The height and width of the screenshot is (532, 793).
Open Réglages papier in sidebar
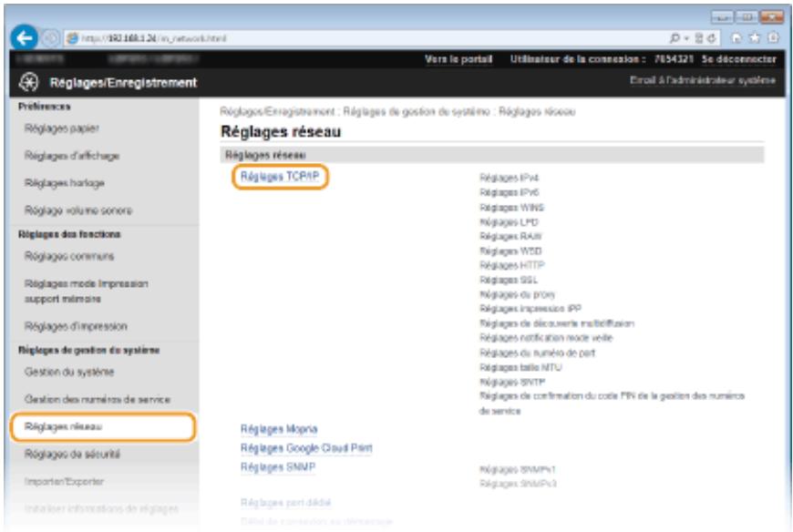pyautogui.click(x=62, y=128)
